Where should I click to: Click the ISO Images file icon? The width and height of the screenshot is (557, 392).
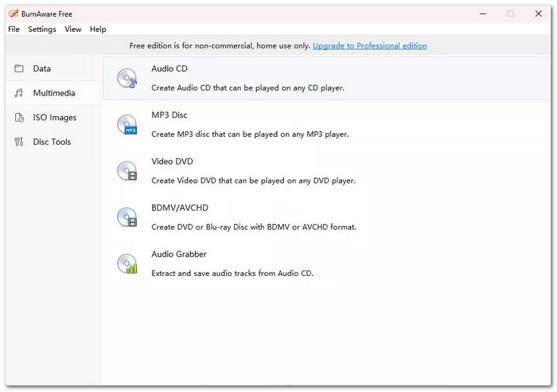tap(19, 118)
